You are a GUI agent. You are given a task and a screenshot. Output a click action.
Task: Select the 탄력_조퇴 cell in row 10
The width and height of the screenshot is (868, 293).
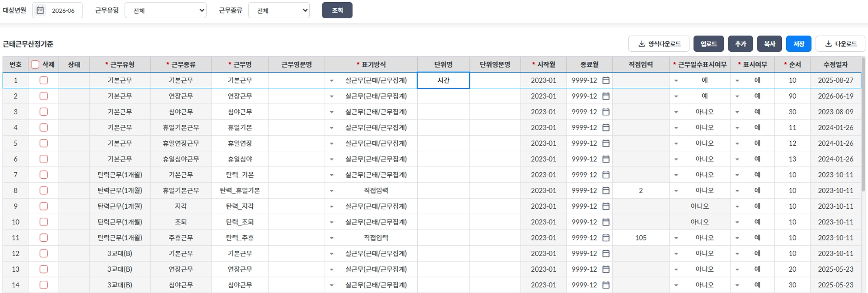tap(240, 222)
